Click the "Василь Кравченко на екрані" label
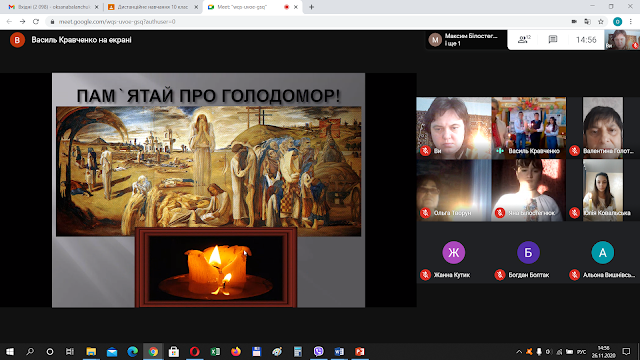The width and height of the screenshot is (640, 360). pyautogui.click(x=81, y=40)
